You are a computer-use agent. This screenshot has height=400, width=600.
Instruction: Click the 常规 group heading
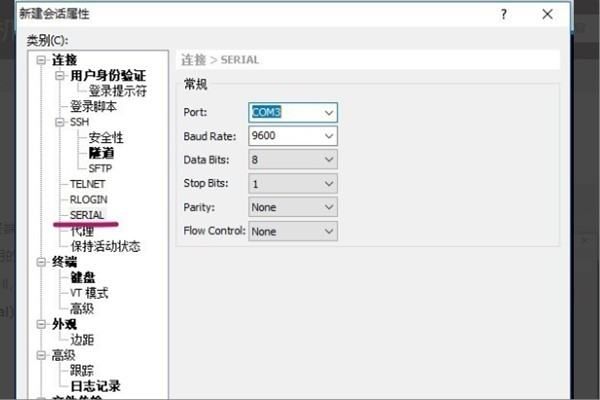pyautogui.click(x=196, y=84)
